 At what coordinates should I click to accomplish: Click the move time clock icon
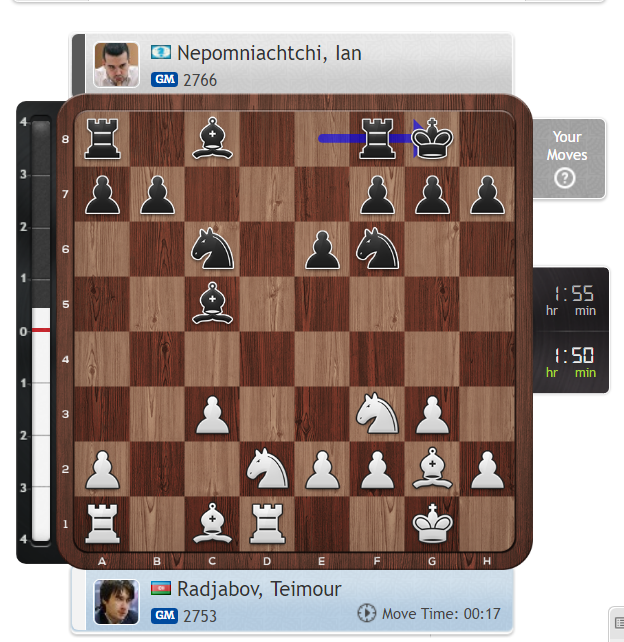tap(366, 613)
